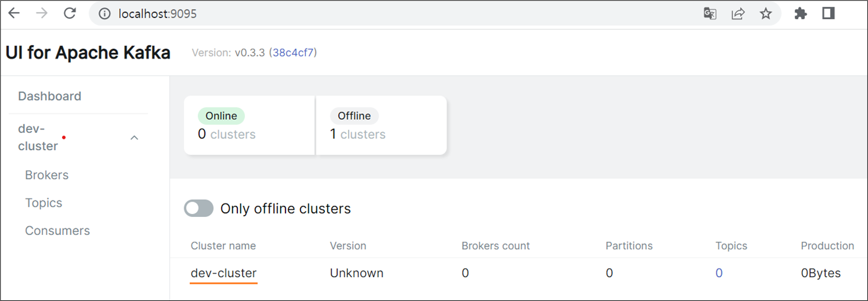Click Production column header
Screen dimensions: 868x301
click(827, 246)
